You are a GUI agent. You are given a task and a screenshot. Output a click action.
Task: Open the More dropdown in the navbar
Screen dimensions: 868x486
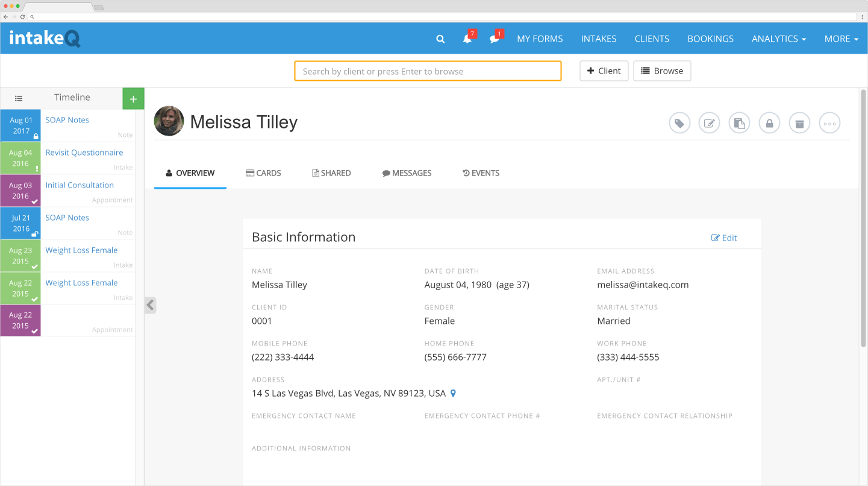841,39
